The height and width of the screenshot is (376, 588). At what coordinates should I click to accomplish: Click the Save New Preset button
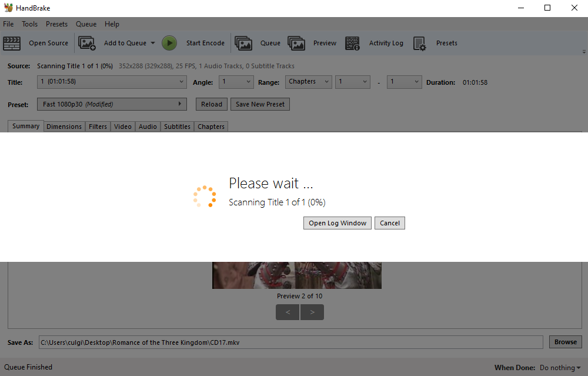260,104
